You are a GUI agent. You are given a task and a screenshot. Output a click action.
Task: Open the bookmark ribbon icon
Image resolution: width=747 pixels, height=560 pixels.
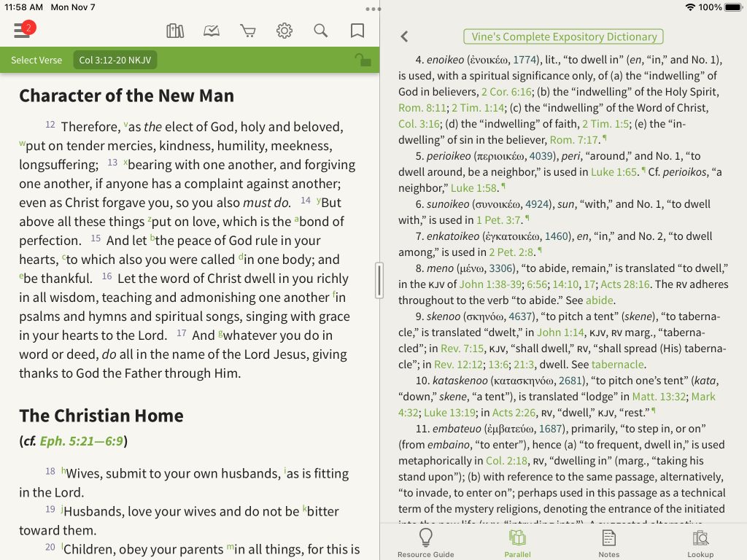[x=357, y=31]
